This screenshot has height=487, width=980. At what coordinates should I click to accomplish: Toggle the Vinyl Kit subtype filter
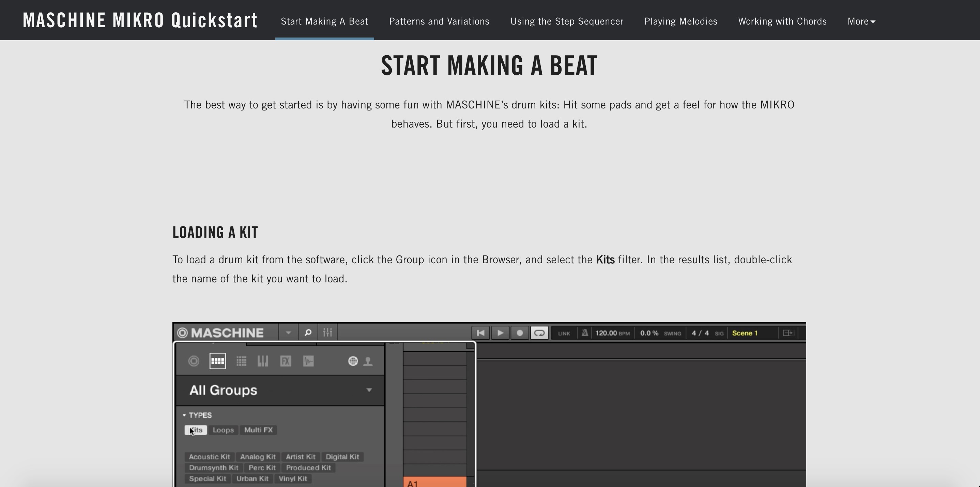(293, 479)
